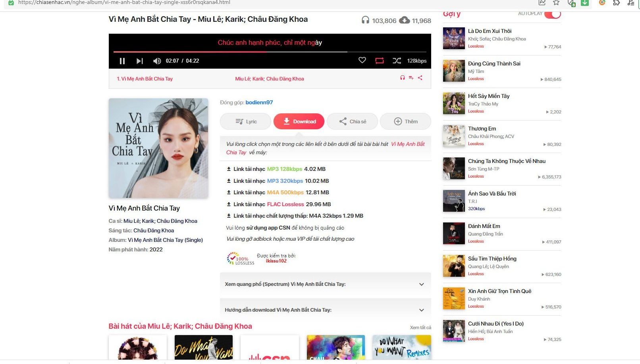
Task: Open the 128kbps quality selector
Action: pyautogui.click(x=416, y=61)
